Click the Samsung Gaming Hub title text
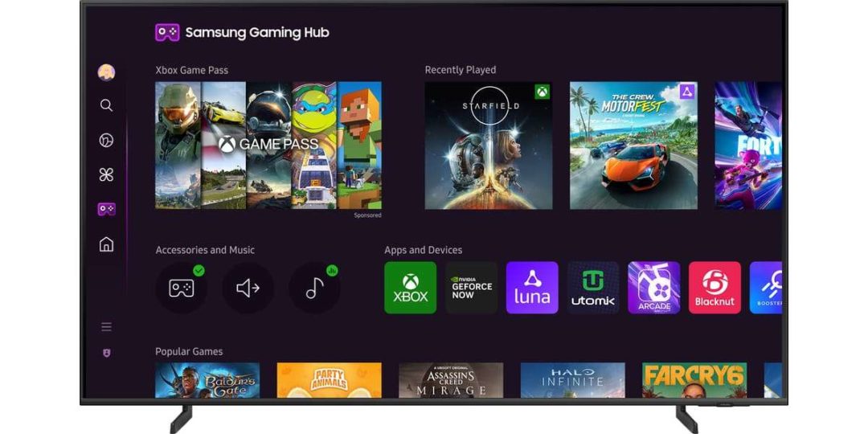Image resolution: width=868 pixels, height=434 pixels. coord(257,33)
